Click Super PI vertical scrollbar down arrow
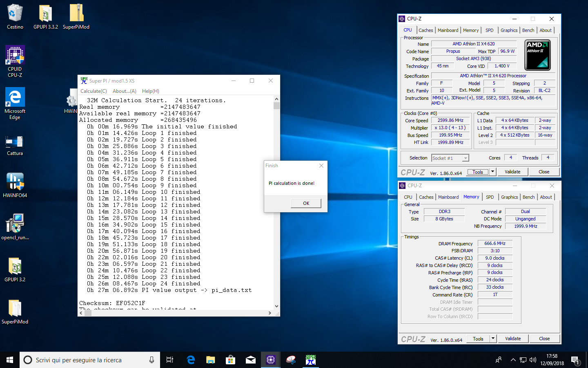 click(276, 306)
